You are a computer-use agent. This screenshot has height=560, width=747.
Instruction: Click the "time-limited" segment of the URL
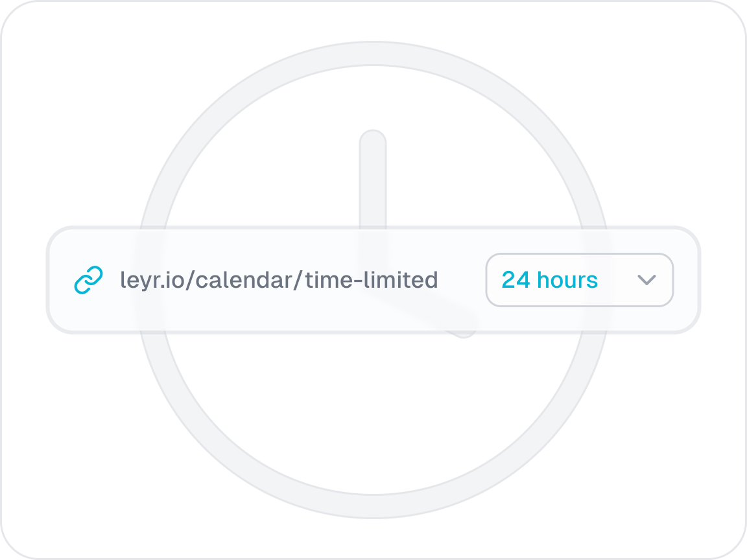pyautogui.click(x=372, y=280)
